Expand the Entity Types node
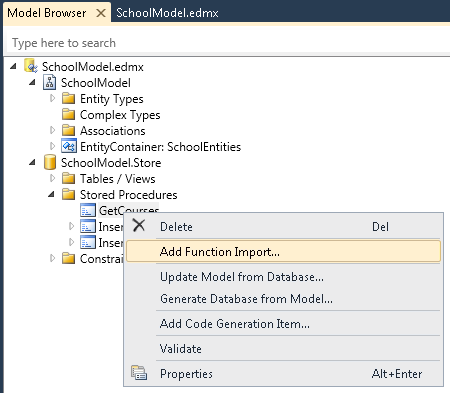The height and width of the screenshot is (393, 450). pyautogui.click(x=52, y=98)
